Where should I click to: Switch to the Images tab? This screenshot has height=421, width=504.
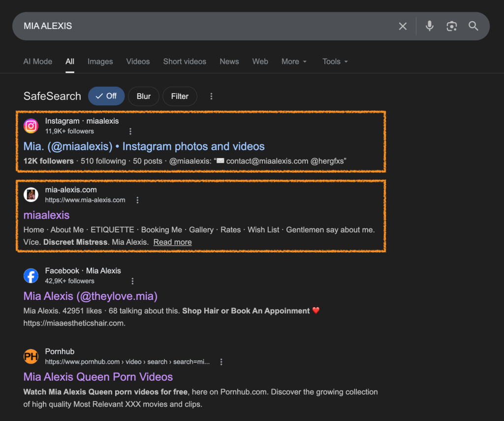point(100,62)
